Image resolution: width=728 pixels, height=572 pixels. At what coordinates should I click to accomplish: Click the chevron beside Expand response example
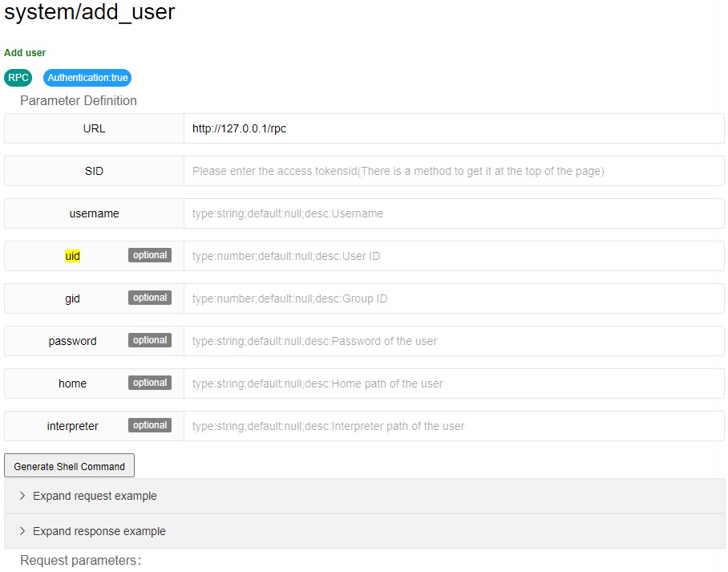22,531
